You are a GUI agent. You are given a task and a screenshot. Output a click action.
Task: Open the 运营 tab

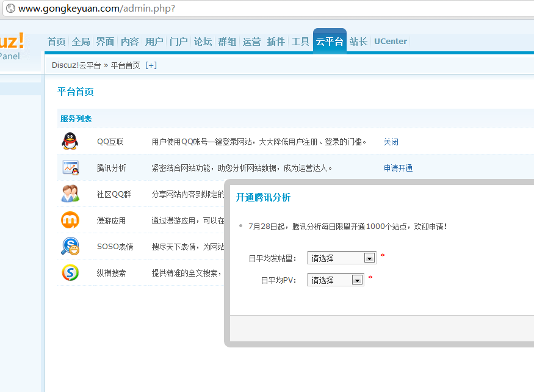251,42
